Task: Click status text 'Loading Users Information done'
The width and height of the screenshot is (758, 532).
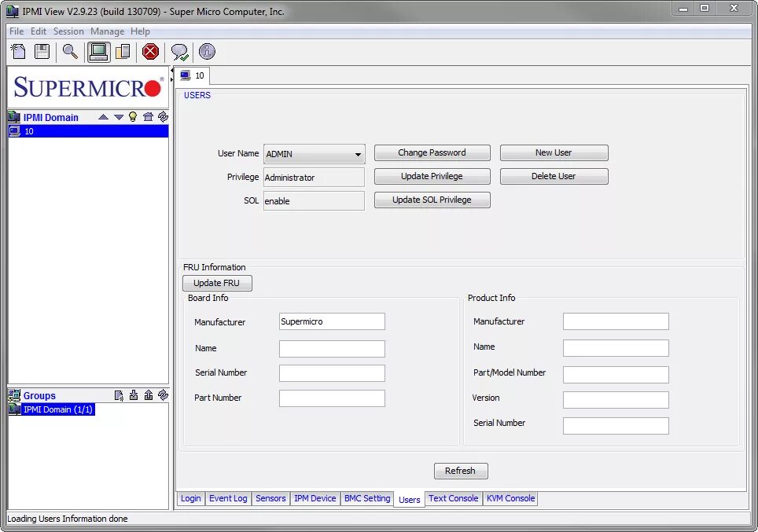Action: [67, 519]
